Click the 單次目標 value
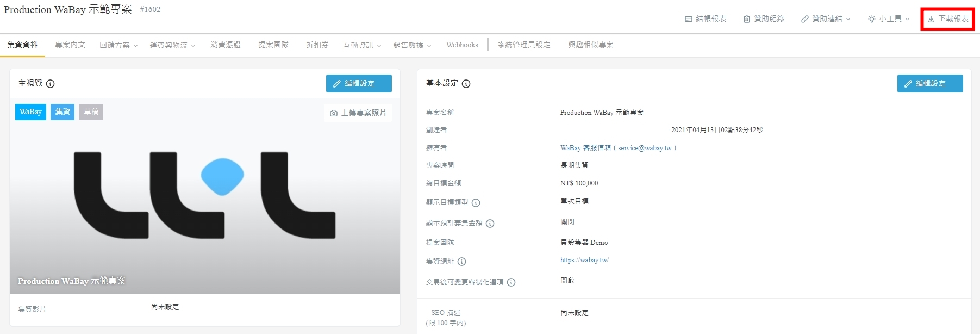Viewport: 980px width, 334px height. (x=575, y=201)
